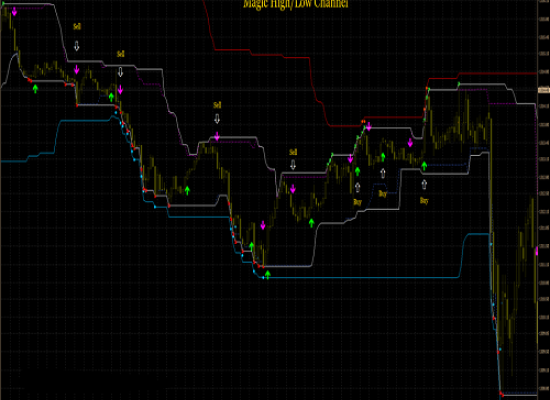550x400 pixels.
Task: Click highlighted current price tag on right axis
Action: coord(544,90)
